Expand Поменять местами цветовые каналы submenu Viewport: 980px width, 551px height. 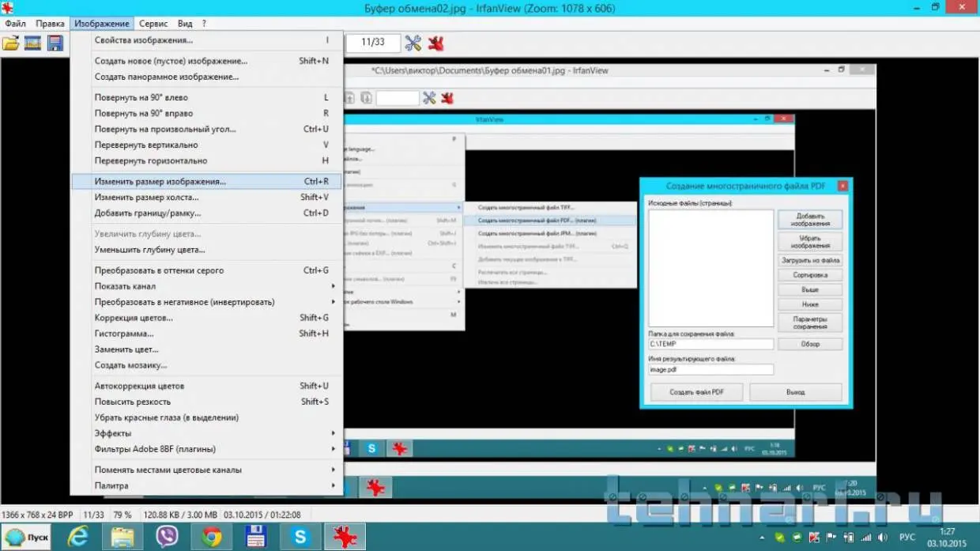click(207, 470)
